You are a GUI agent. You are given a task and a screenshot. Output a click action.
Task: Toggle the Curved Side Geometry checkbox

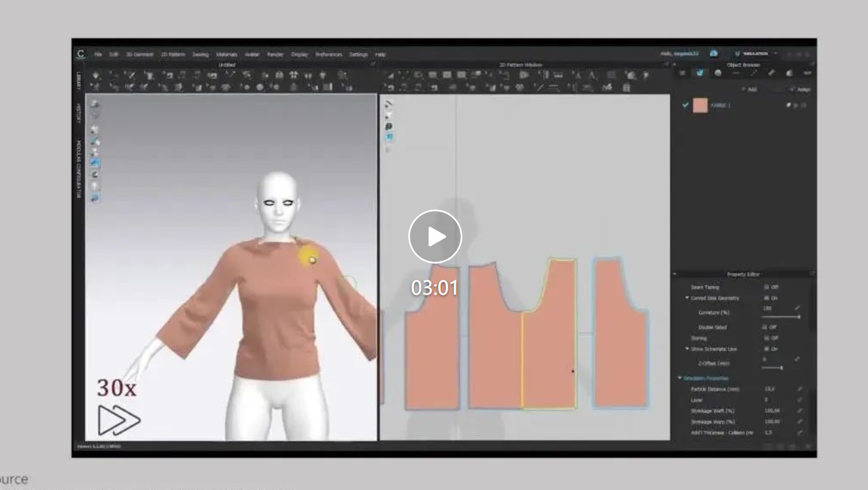pos(766,298)
